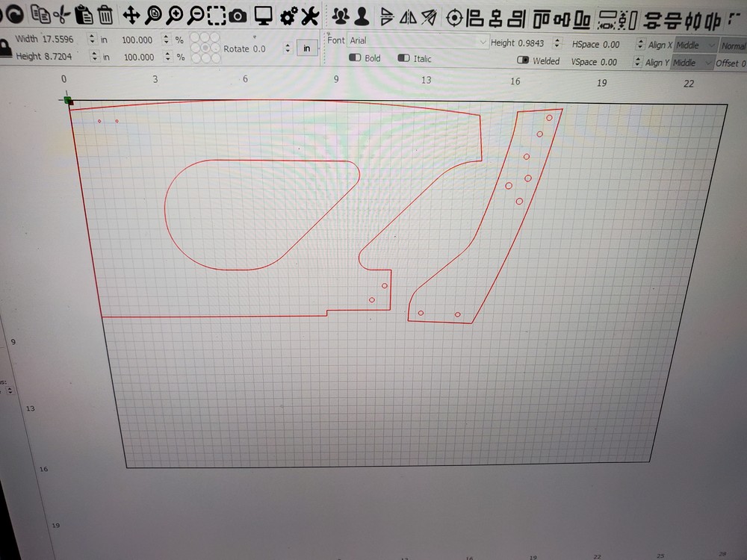Click the Align horizontal centers icon
The width and height of the screenshot is (747, 560).
496,19
